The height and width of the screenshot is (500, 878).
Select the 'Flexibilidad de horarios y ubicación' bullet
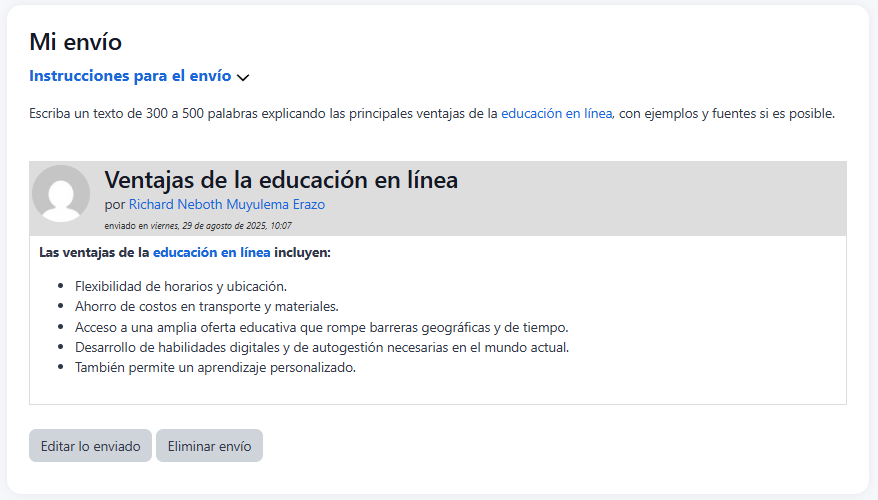181,286
